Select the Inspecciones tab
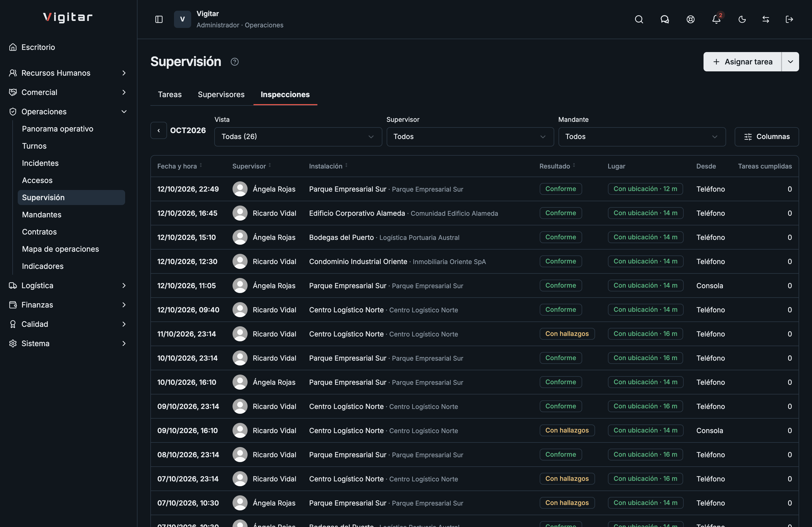812x527 pixels. (285, 94)
